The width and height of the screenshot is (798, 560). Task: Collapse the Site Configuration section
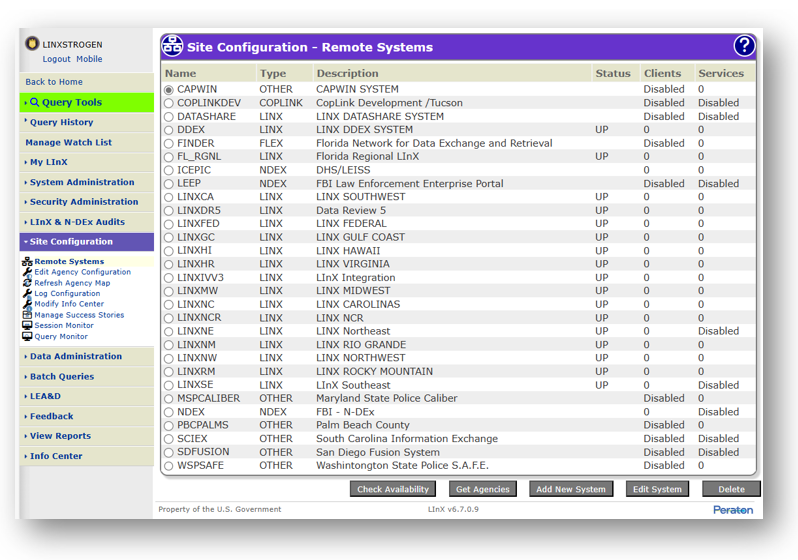[x=71, y=242]
